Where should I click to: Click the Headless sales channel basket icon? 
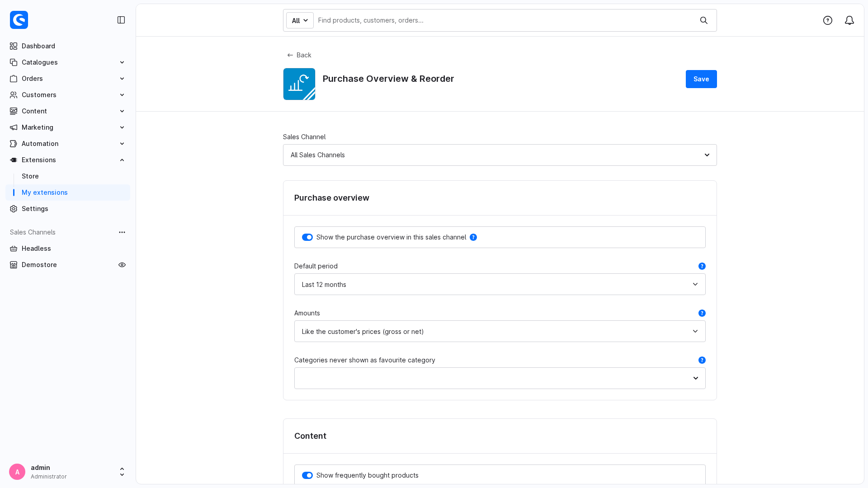[14, 249]
